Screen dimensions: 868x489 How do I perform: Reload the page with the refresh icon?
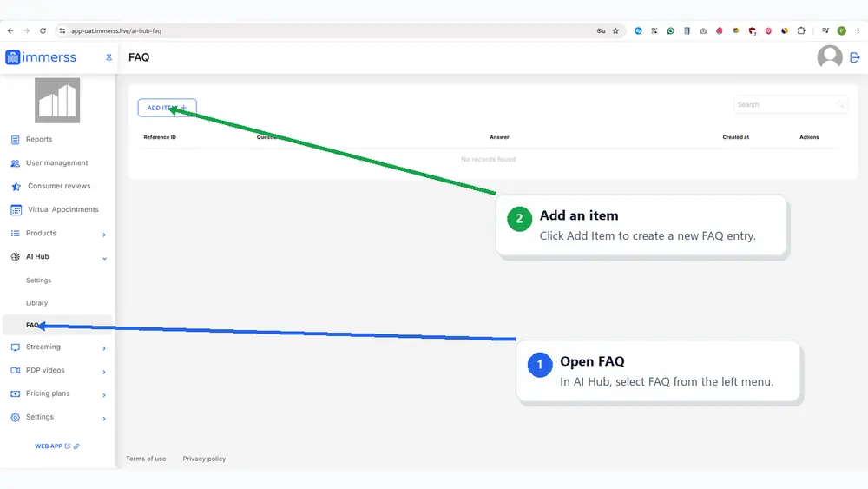[x=43, y=31]
